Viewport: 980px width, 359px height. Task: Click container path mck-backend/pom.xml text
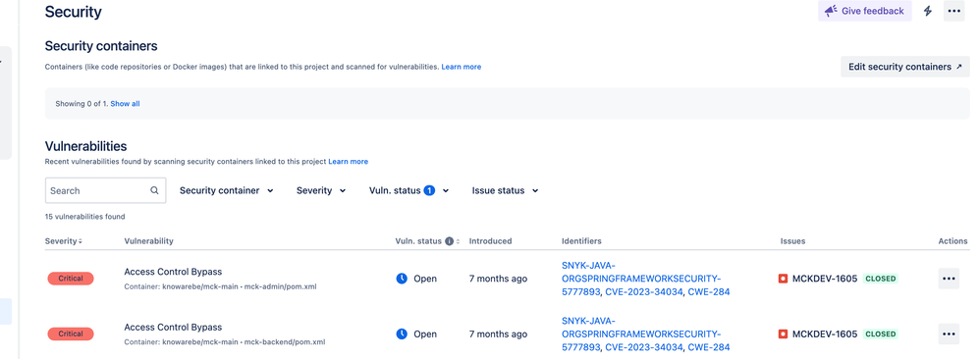pyautogui.click(x=285, y=342)
